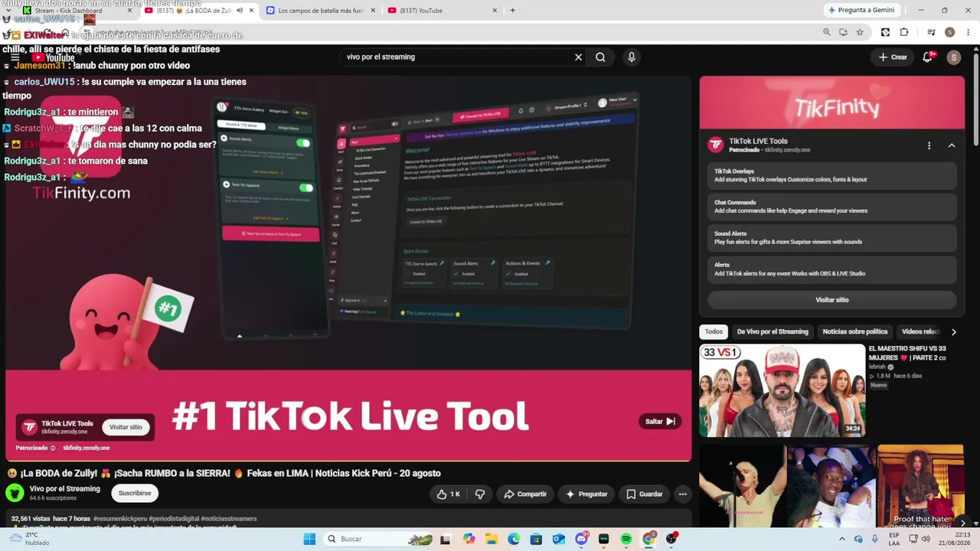Close the Los campos de batalla tab
980x551 pixels.
click(373, 11)
